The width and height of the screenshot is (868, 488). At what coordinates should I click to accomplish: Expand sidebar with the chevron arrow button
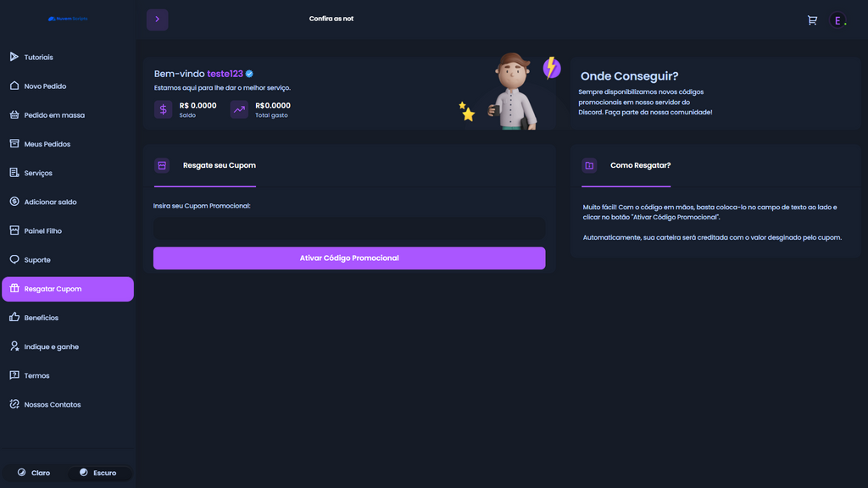coord(157,19)
